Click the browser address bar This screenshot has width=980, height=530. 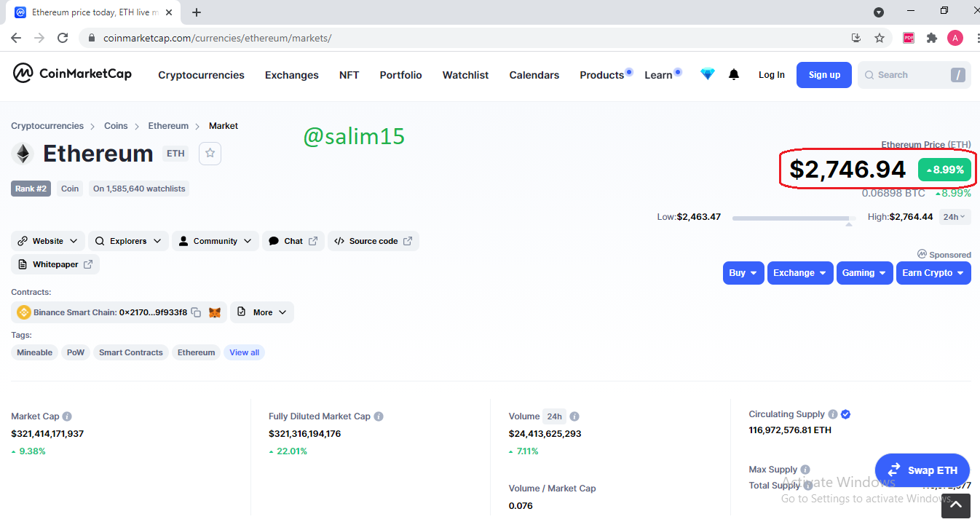click(x=466, y=38)
